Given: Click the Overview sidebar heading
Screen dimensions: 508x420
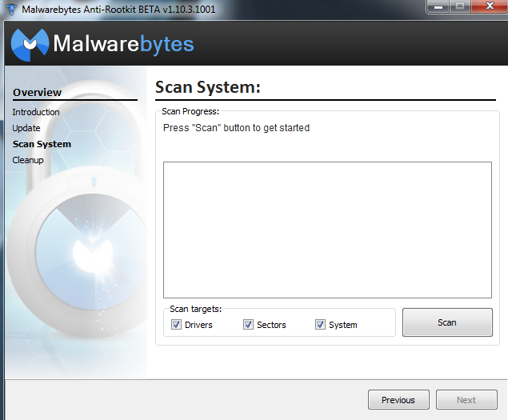Looking at the screenshot, I should pos(37,92).
